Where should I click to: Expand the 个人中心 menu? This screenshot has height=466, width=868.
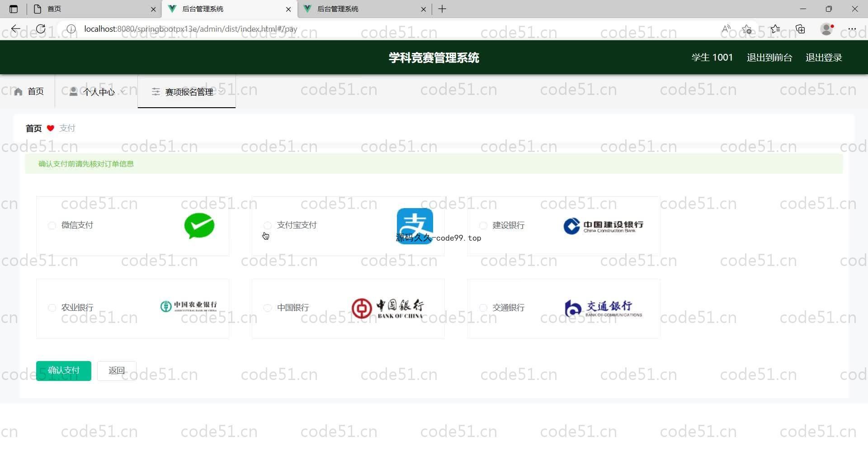tap(96, 92)
